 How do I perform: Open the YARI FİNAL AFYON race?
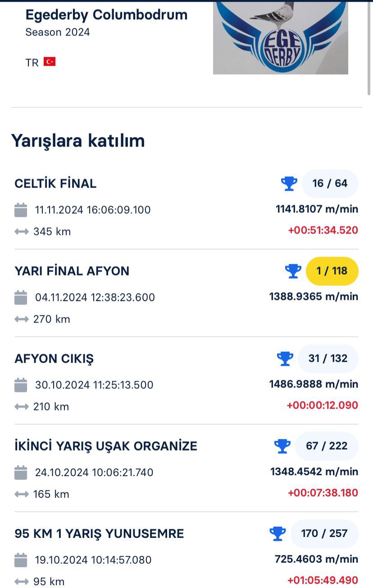pyautogui.click(x=72, y=271)
